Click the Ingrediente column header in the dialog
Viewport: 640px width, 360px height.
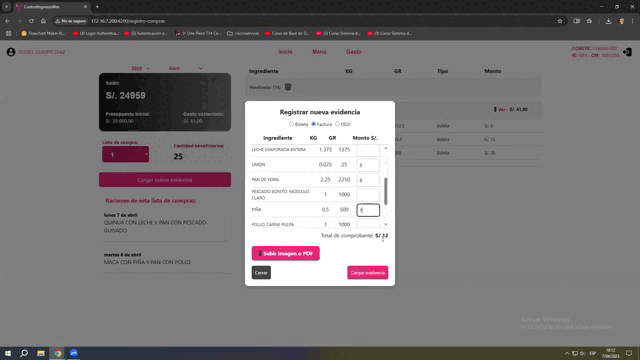tap(278, 138)
